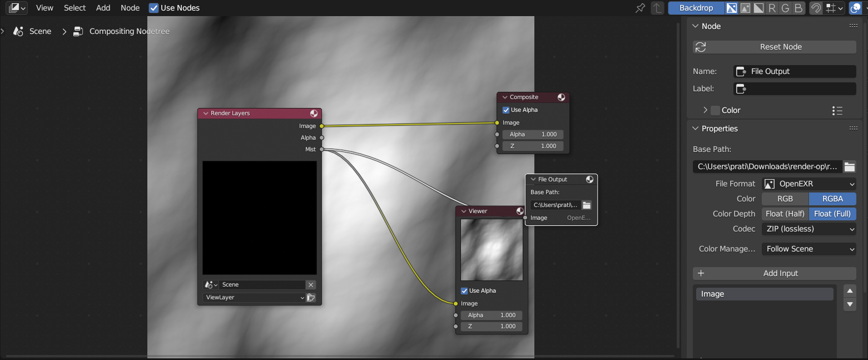Adjust the Viewer node Z value

492,326
